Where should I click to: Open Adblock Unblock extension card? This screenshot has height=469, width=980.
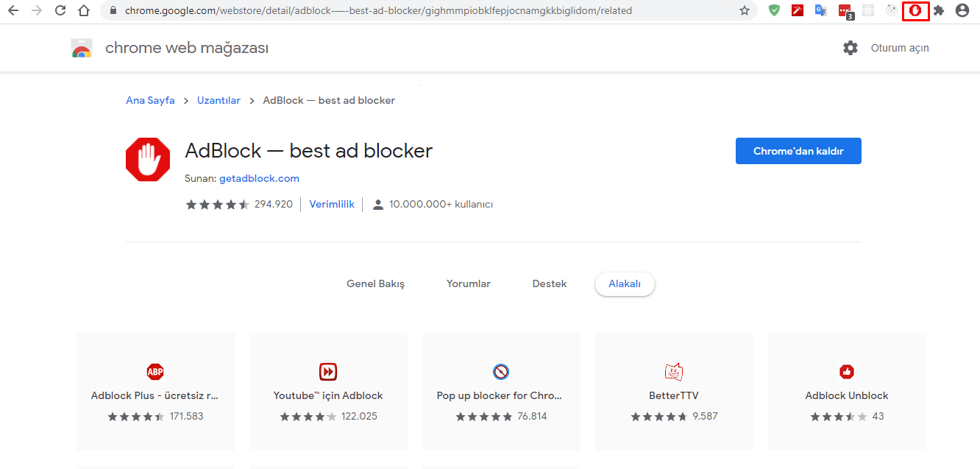point(847,392)
